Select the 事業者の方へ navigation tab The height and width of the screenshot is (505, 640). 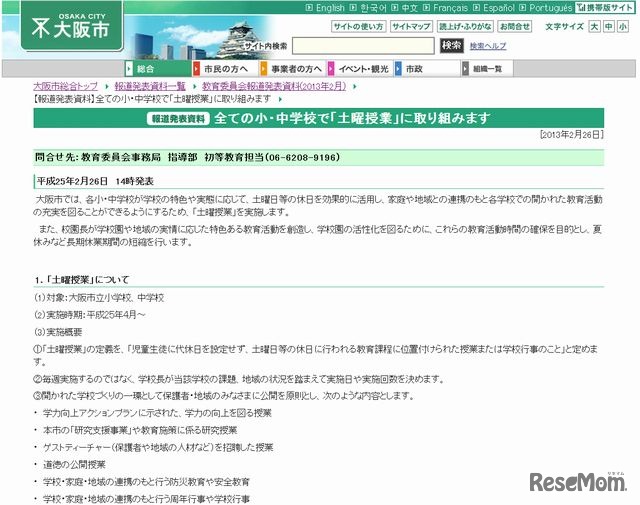[292, 69]
